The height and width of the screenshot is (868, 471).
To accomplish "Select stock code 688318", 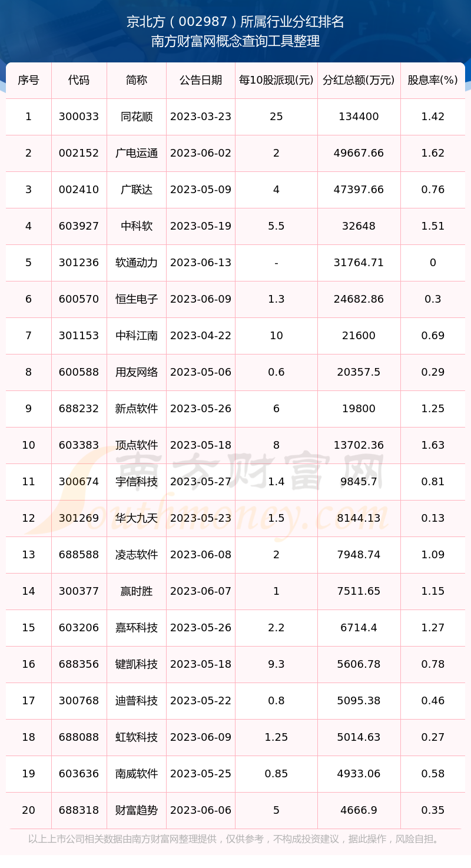I will click(79, 810).
